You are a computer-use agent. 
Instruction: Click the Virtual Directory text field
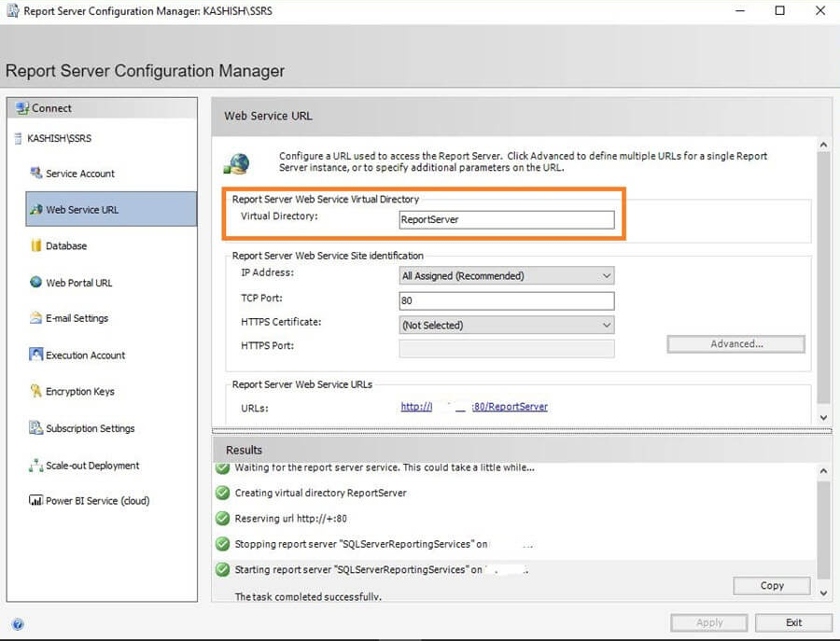[507, 219]
